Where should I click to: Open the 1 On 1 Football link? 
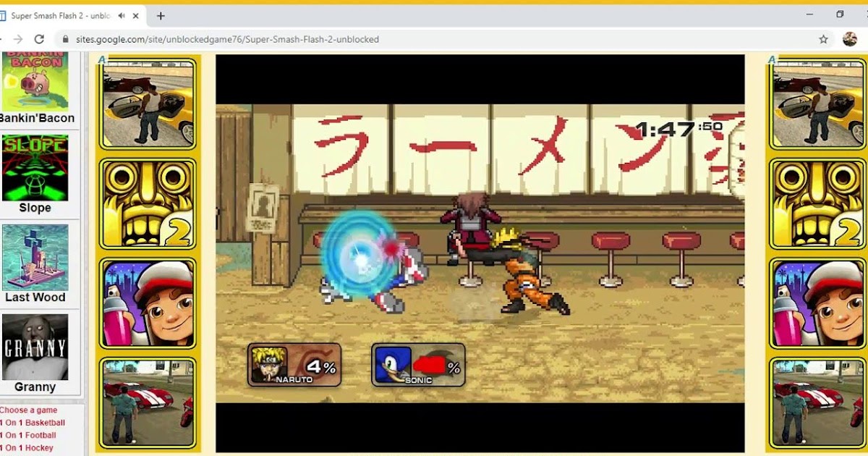(x=28, y=435)
